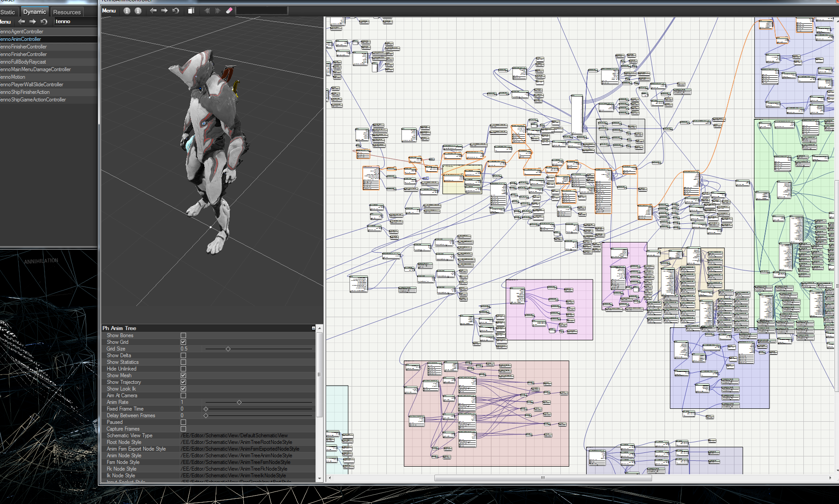Select TennoShipGameActionController in the list
The image size is (839, 504).
coord(33,100)
